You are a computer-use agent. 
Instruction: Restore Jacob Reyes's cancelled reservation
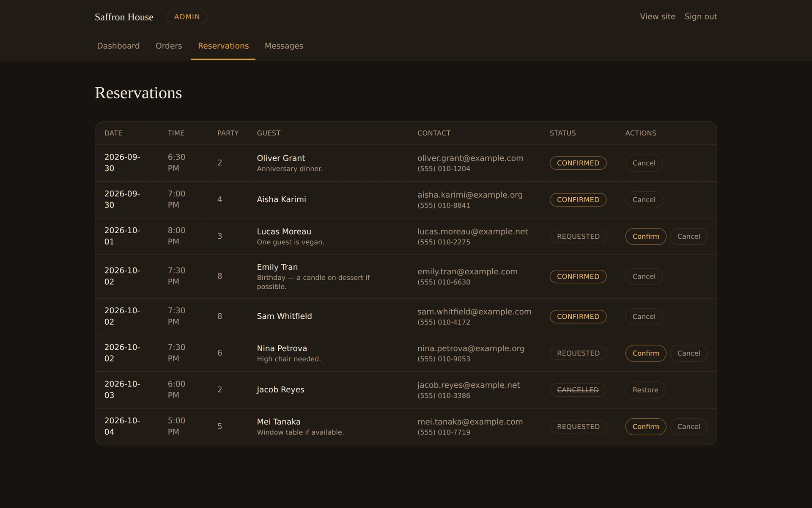(x=645, y=390)
